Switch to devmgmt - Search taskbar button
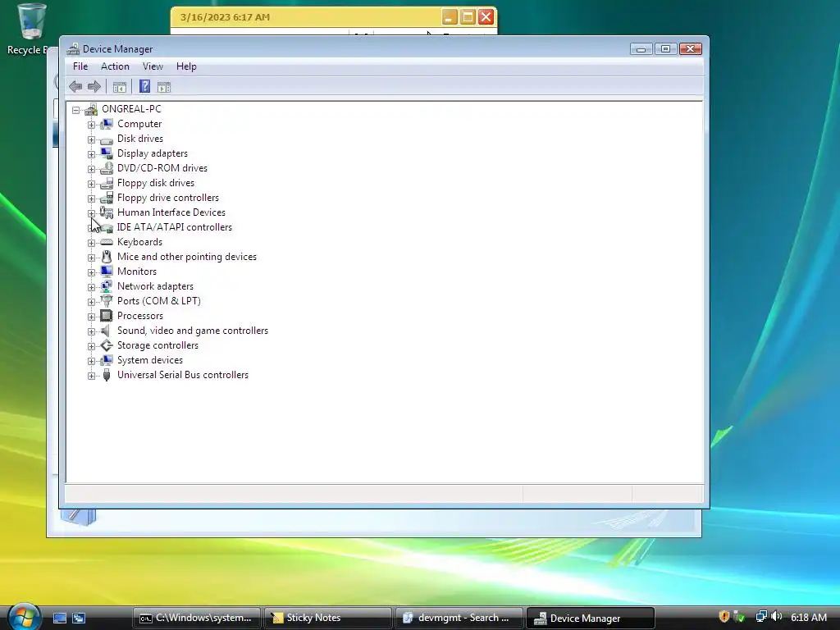This screenshot has height=630, width=840. click(x=459, y=618)
